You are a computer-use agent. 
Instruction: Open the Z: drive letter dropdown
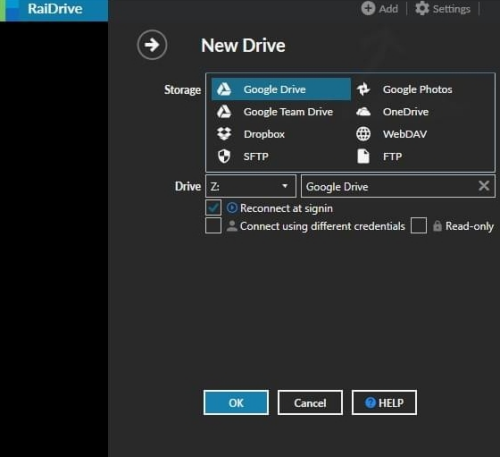pyautogui.click(x=251, y=186)
